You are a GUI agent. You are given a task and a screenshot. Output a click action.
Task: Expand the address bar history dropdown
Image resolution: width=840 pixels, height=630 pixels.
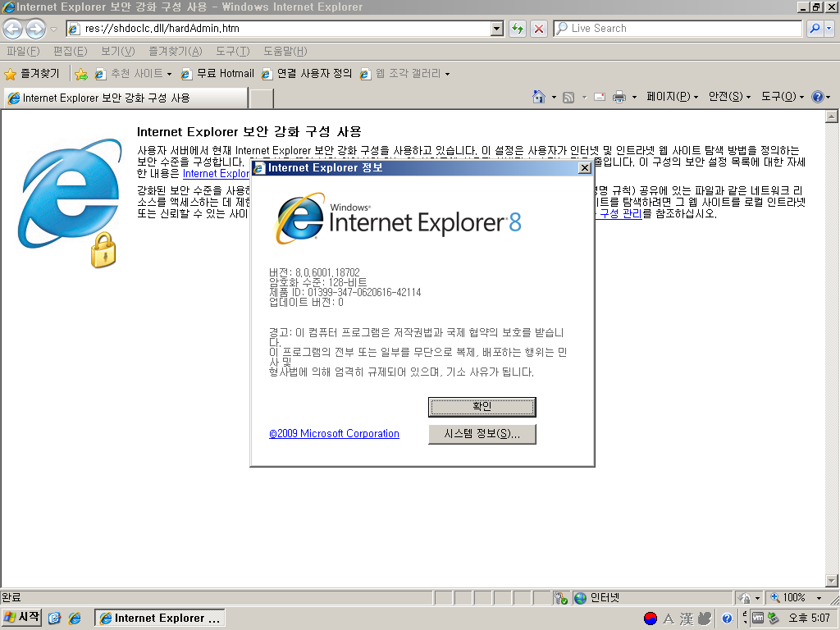[x=497, y=29]
